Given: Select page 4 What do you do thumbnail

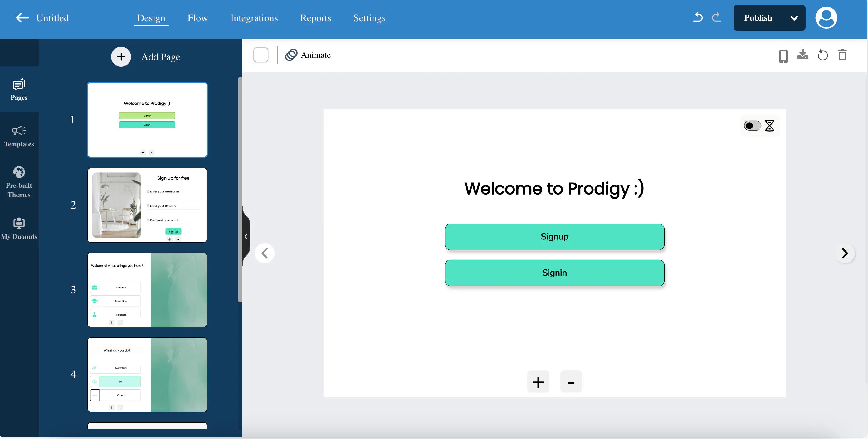Looking at the screenshot, I should point(147,375).
